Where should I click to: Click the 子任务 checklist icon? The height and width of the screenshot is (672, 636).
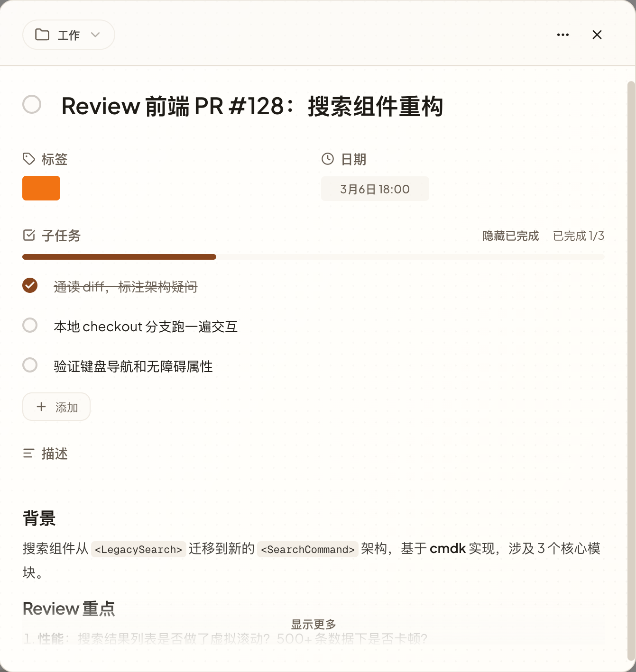coord(29,235)
